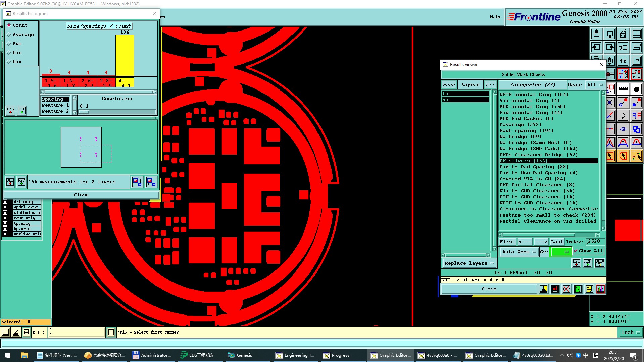The image size is (644, 362).
Task: Click the orange octagon pointer select icon
Action: (x=623, y=156)
